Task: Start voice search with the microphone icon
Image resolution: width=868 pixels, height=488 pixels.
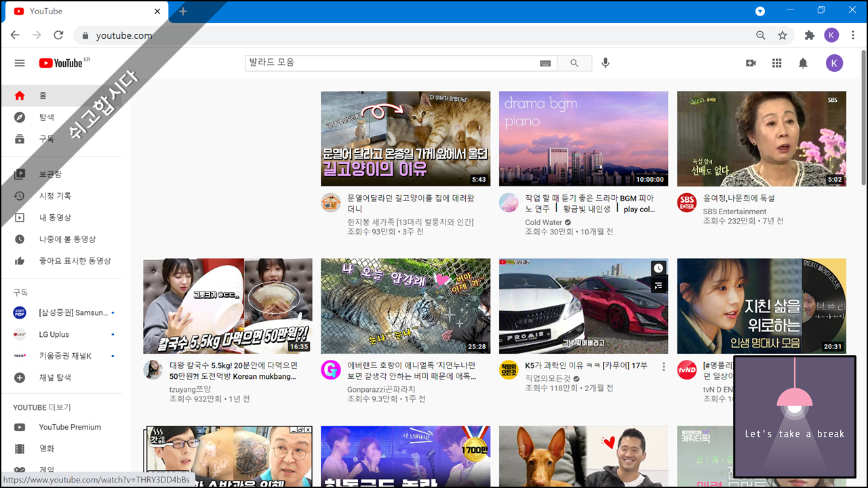Action: (606, 63)
